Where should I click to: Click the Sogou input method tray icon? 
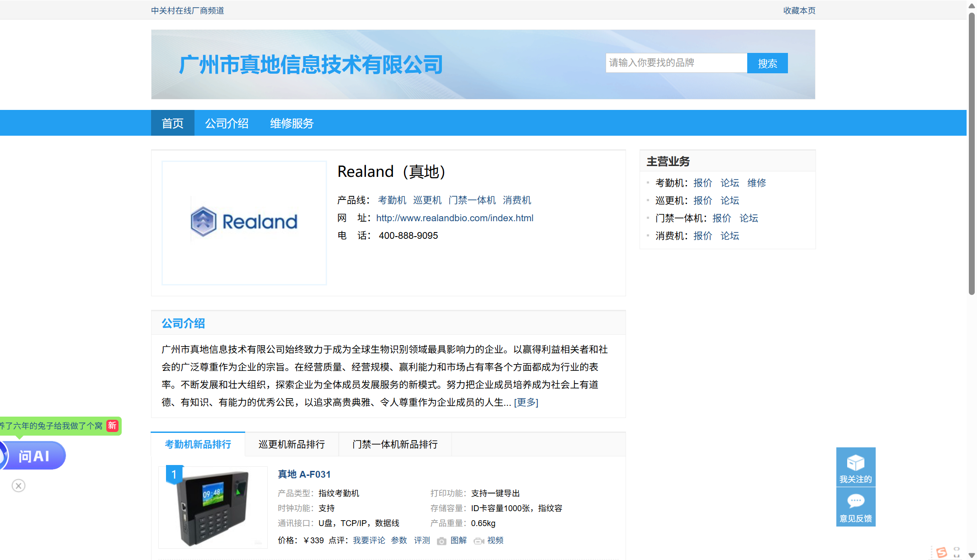(x=942, y=552)
